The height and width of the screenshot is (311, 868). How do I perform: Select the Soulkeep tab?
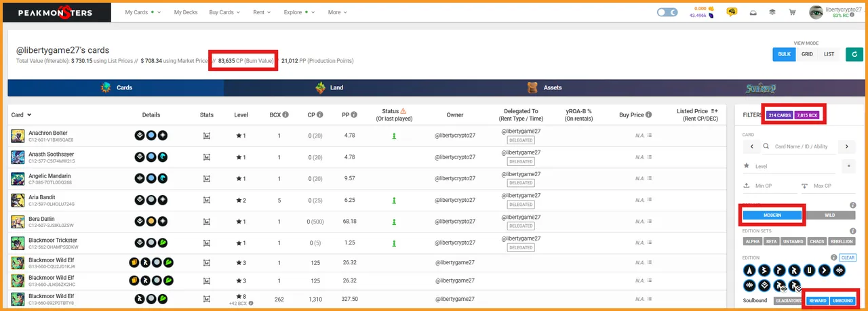759,87
